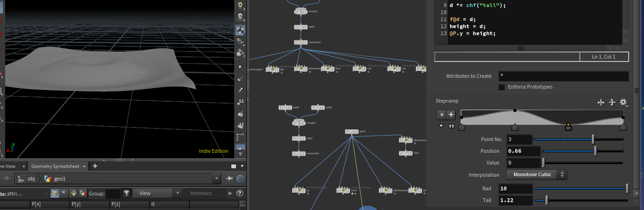Toggle the headlight display option icon
Image resolution: width=644 pixels, height=210 pixels.
point(241,6)
